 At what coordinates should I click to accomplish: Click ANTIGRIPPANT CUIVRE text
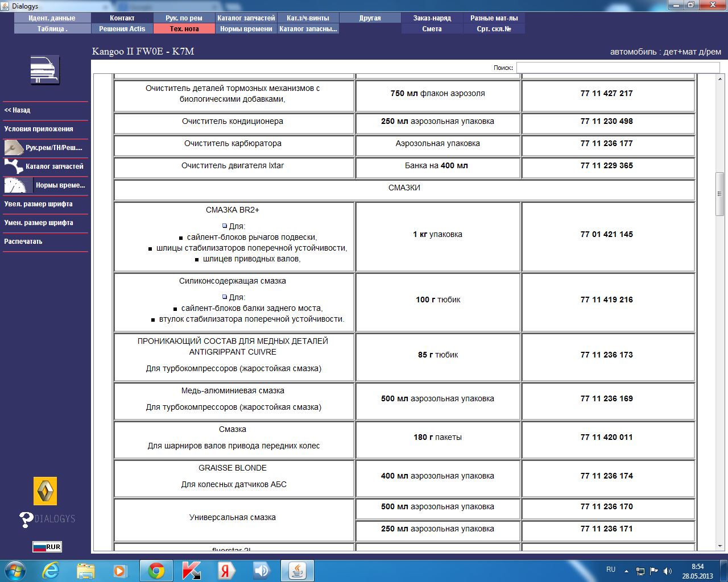pyautogui.click(x=233, y=352)
